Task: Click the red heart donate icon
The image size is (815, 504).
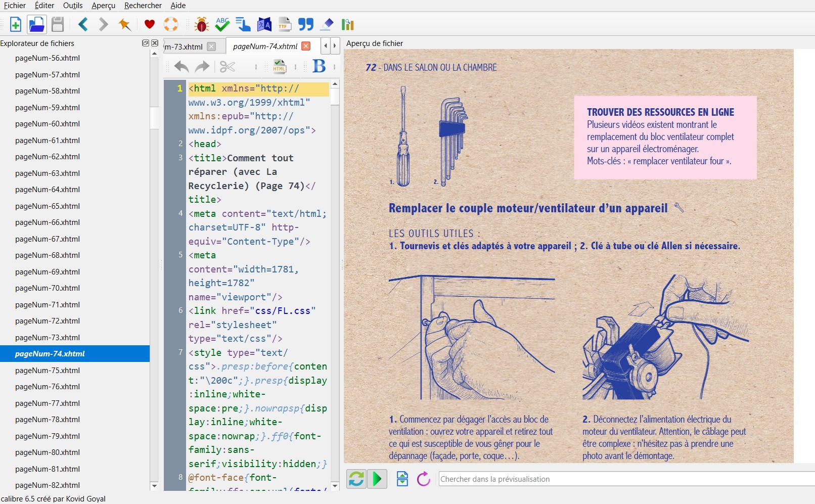Action: coord(149,24)
